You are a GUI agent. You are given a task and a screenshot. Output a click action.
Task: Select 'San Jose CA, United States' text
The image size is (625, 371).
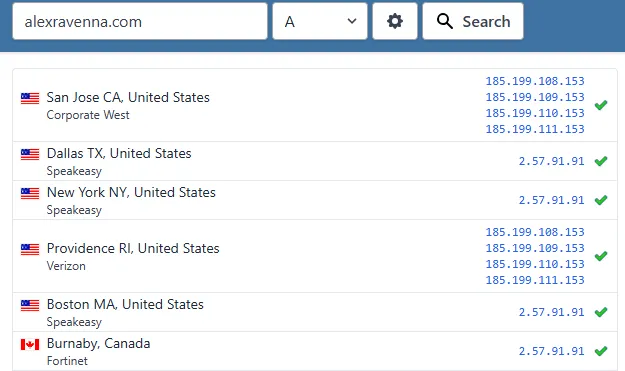tap(128, 97)
